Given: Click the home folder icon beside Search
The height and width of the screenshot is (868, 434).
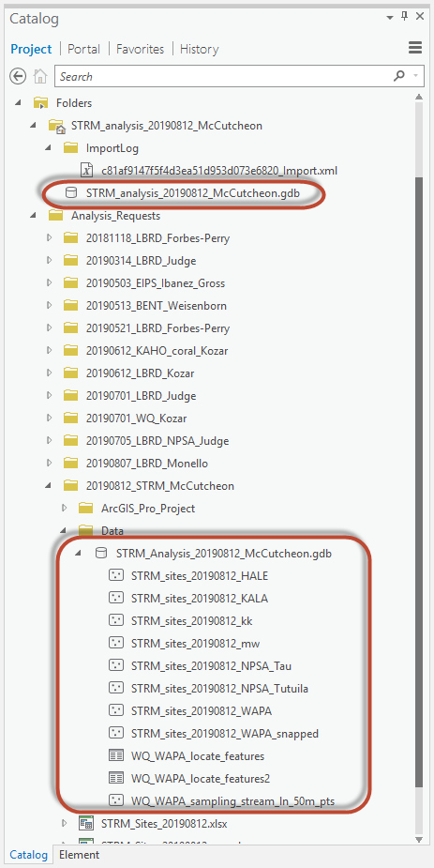Looking at the screenshot, I should [x=39, y=76].
